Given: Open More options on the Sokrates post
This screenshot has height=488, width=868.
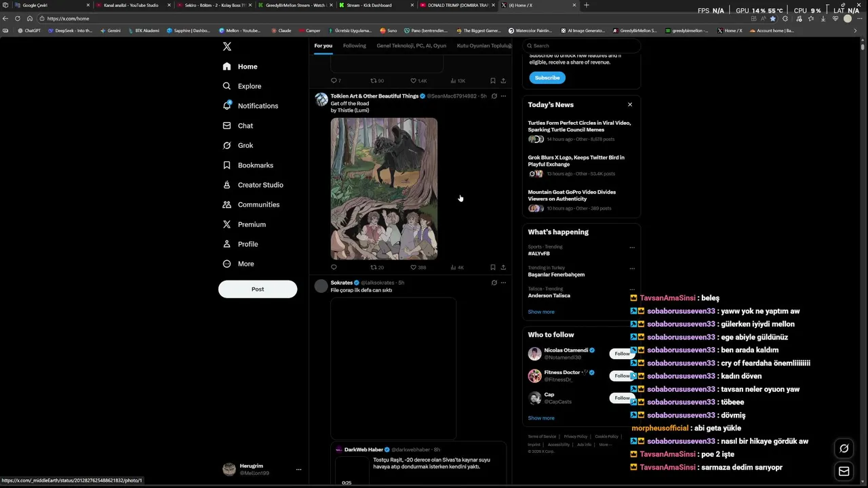Looking at the screenshot, I should pos(503,283).
